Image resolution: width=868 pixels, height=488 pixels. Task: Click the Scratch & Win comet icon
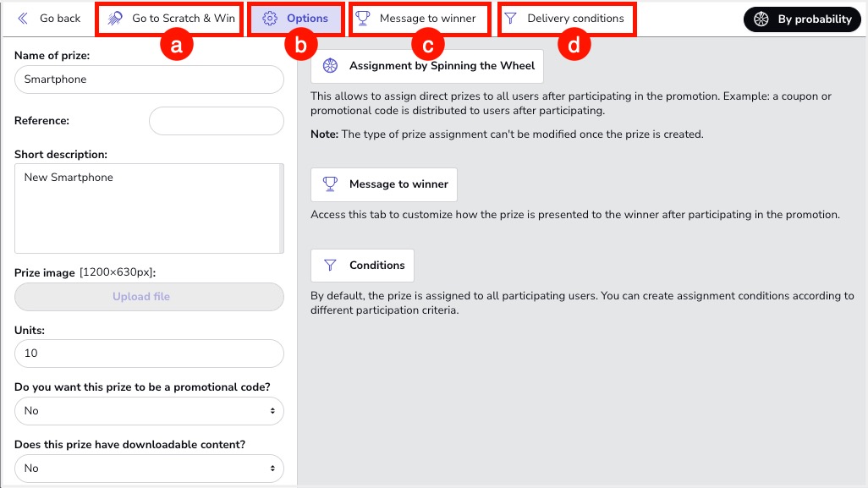115,19
